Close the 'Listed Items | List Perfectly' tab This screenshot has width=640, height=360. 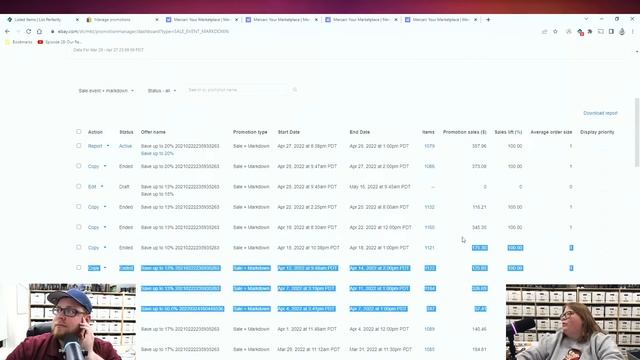[77, 20]
